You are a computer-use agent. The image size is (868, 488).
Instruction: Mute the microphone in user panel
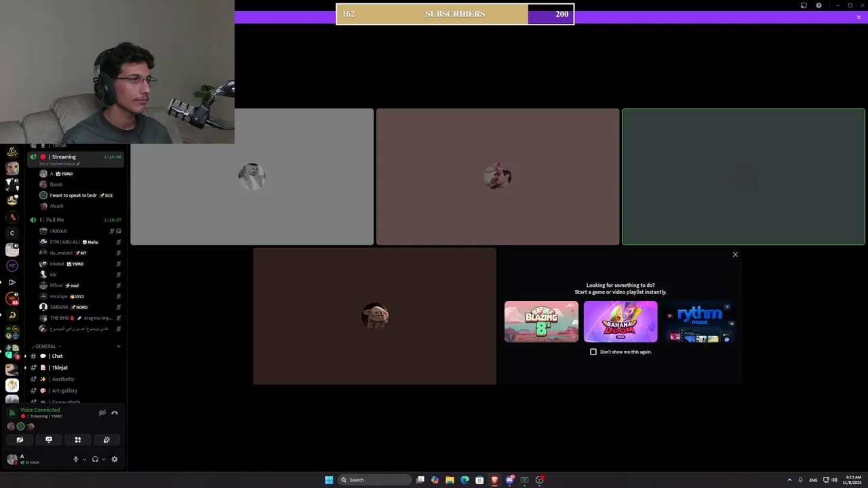click(76, 459)
